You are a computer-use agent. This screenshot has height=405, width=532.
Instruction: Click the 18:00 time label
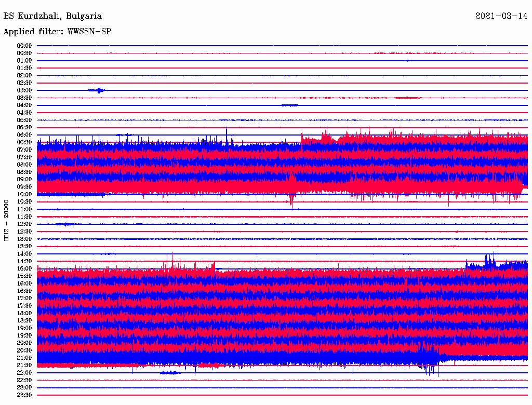(x=24, y=313)
